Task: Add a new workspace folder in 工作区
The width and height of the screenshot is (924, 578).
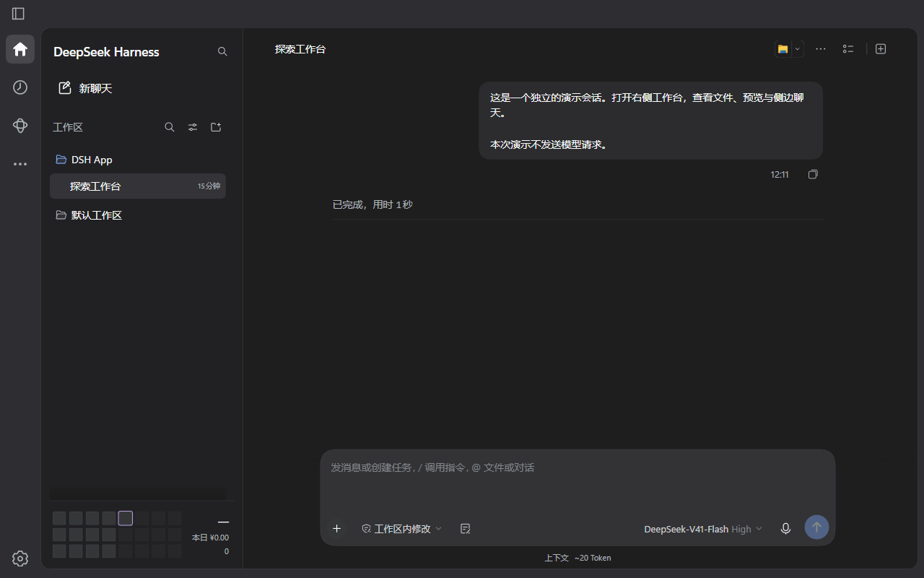Action: (216, 127)
